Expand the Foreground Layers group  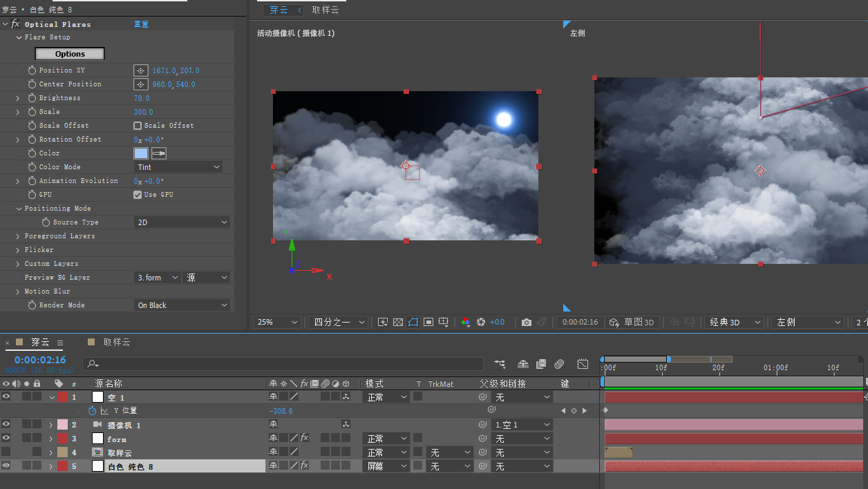tap(19, 236)
